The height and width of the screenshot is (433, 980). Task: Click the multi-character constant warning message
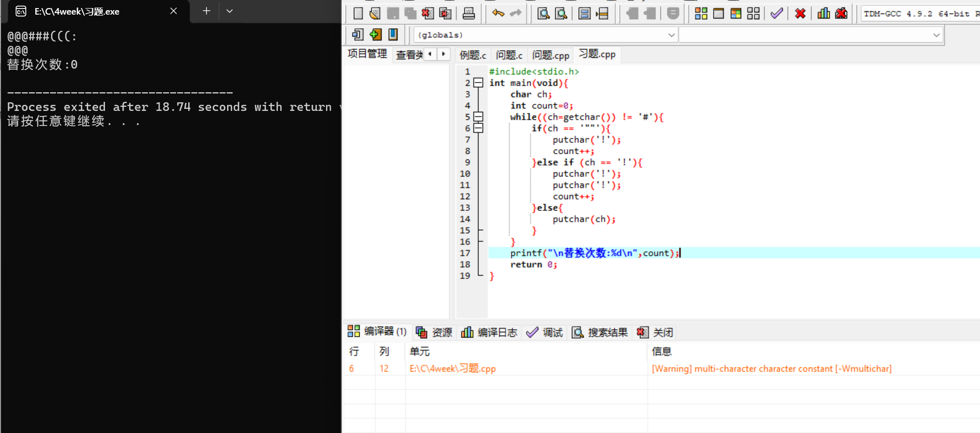(x=772, y=368)
